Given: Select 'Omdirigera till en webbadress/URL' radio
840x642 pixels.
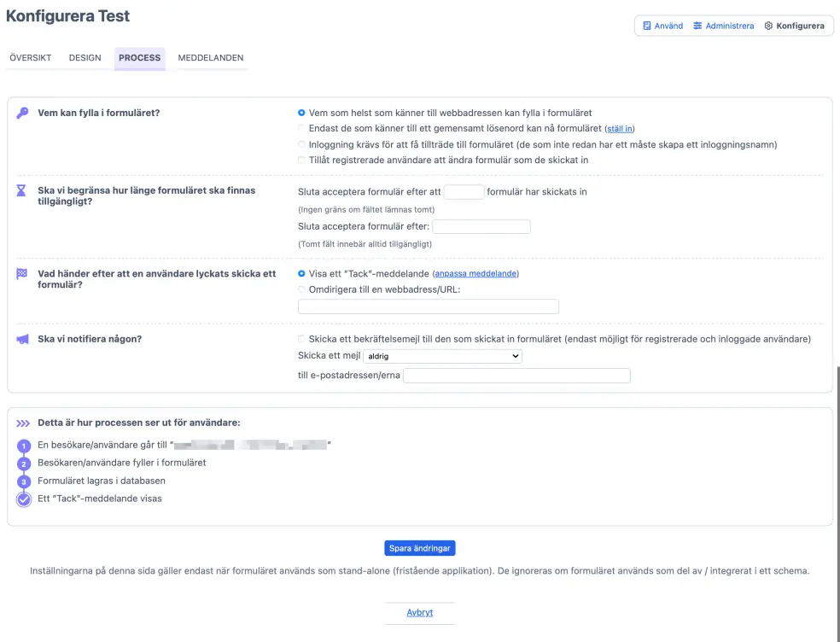Looking at the screenshot, I should click(x=301, y=289).
